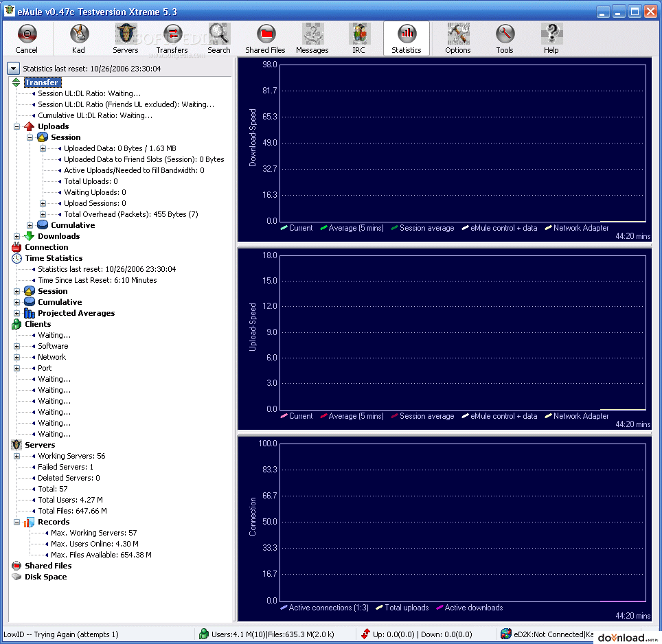Click 'LowID -- Trying Again' status text
This screenshot has width=662, height=644.
tap(61, 634)
